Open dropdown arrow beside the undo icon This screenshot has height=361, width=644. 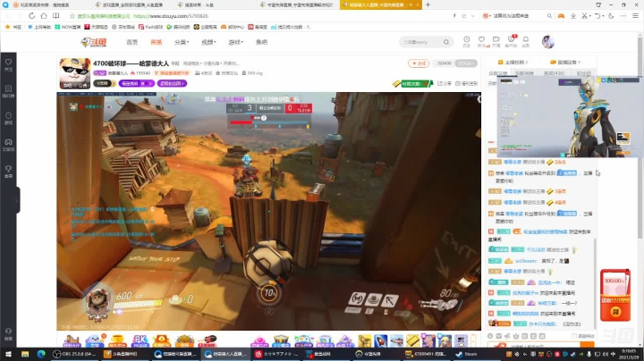pos(603,16)
